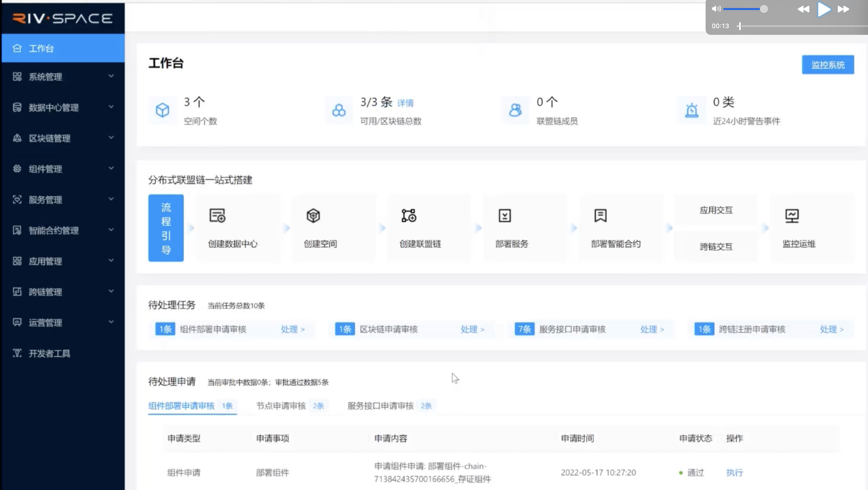The image size is (868, 490).
Task: Click the play button in media overlay
Action: point(824,9)
